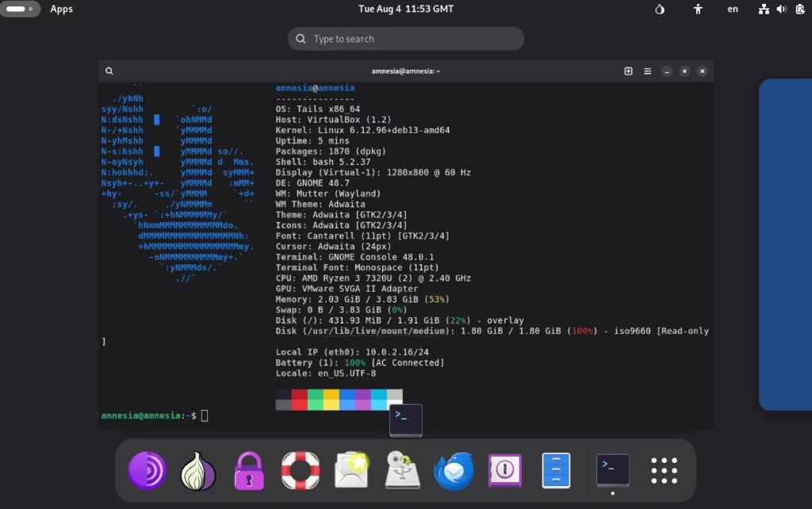This screenshot has height=509, width=812.
Task: Switch to the blue workspace preview at right
Action: (785, 244)
